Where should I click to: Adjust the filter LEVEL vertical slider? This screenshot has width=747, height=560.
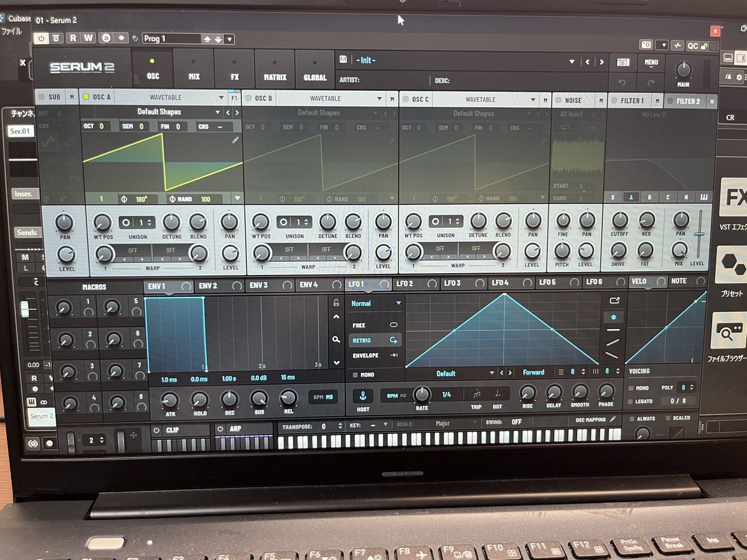700,233
